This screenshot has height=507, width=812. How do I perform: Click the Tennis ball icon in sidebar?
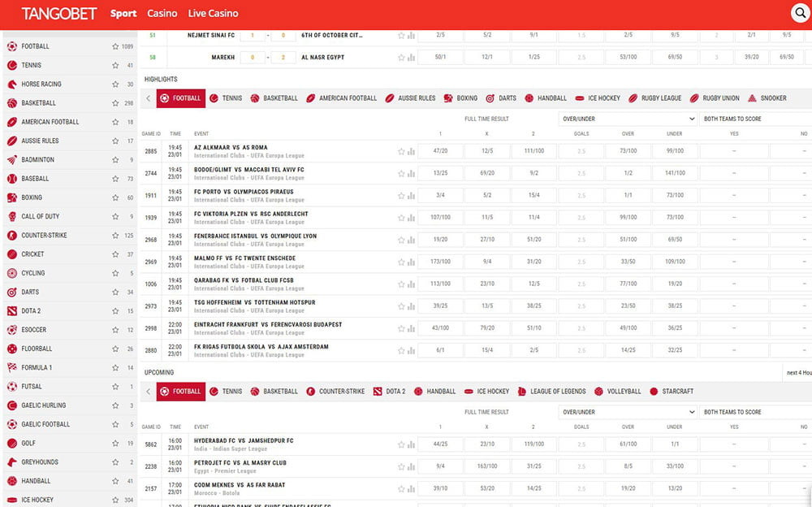(x=12, y=65)
